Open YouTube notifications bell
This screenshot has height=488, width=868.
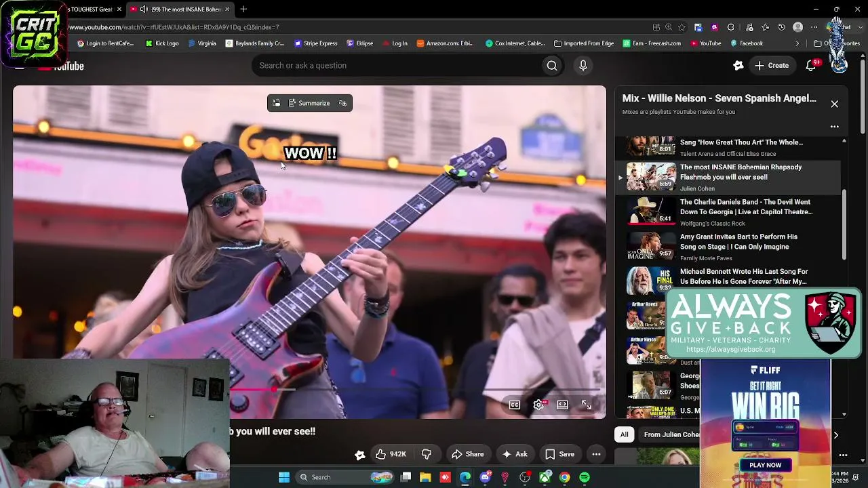pos(810,66)
